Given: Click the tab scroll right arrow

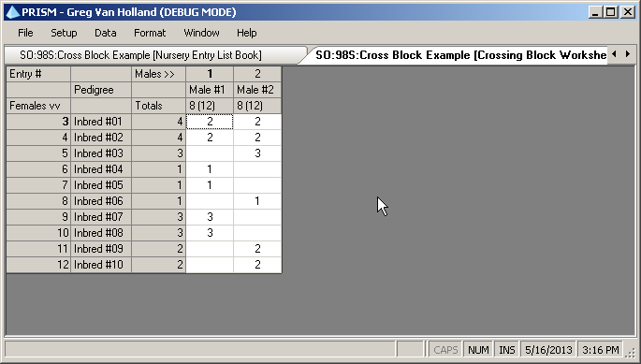Looking at the screenshot, I should coord(628,54).
